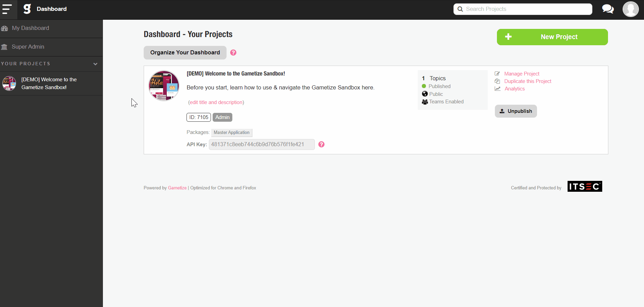Viewport: 644px width, 307px height.
Task: Click the project description about Gametize Sandbox
Action: click(x=281, y=88)
